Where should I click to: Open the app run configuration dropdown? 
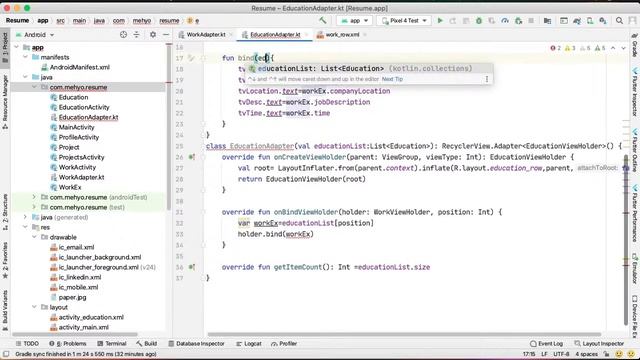point(354,20)
